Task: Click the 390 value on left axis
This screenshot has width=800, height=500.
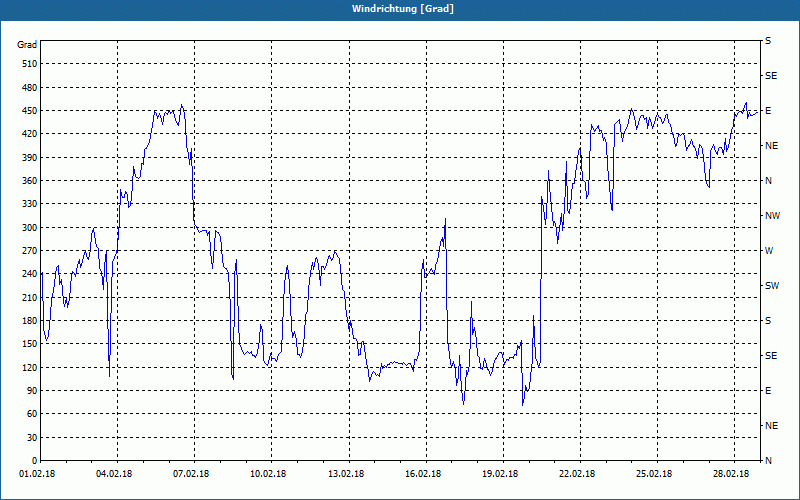Action: point(30,158)
